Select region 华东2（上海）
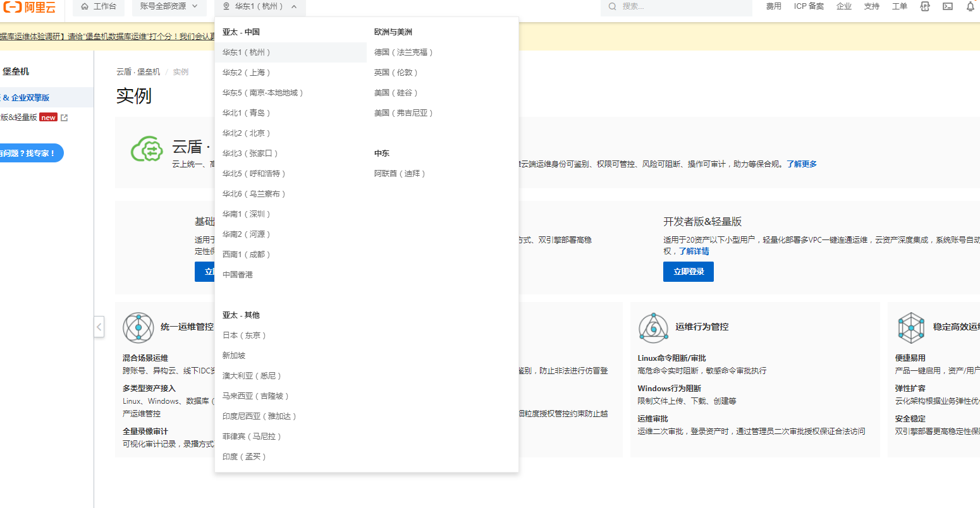 coord(291,73)
